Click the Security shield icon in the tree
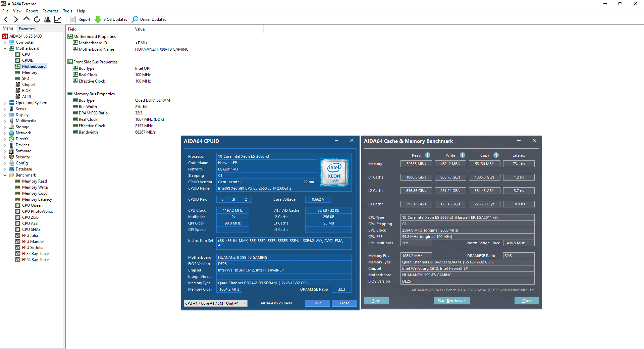 pyautogui.click(x=11, y=157)
